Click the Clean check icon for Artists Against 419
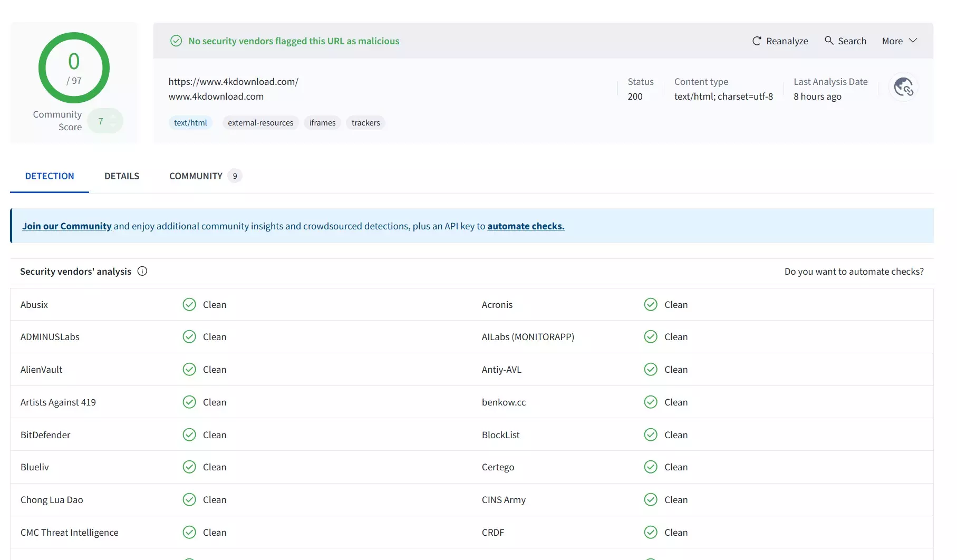 pos(189,402)
